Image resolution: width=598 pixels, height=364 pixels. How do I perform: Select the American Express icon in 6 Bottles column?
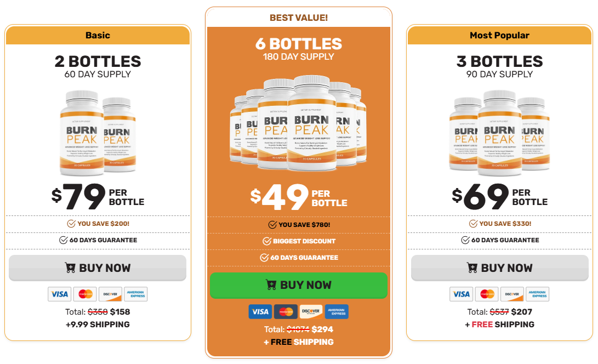337,311
